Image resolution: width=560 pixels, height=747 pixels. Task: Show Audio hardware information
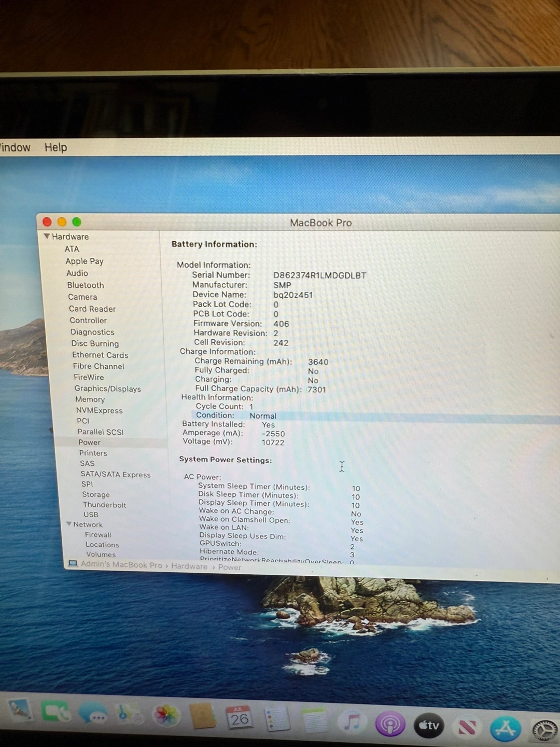tap(77, 273)
